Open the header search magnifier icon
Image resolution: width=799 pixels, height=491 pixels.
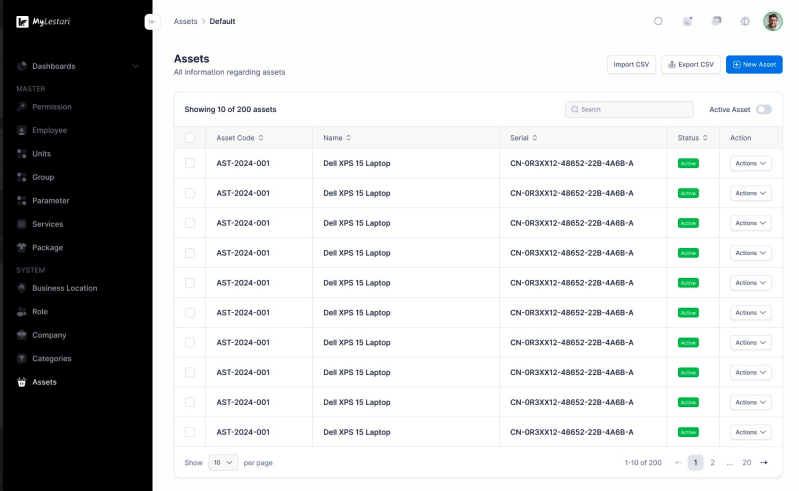658,21
